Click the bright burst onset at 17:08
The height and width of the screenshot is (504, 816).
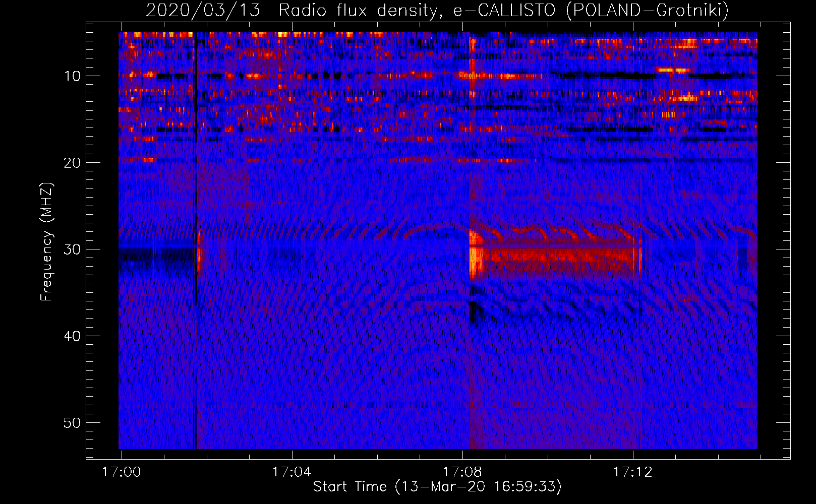(x=475, y=255)
